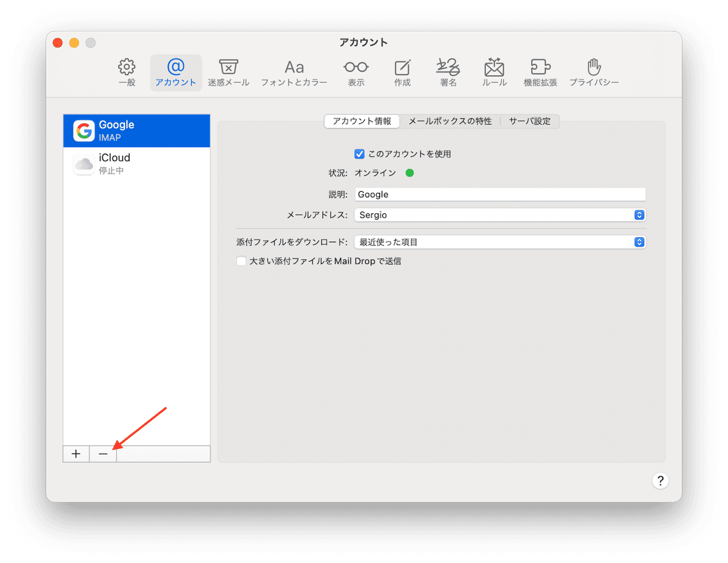728x563 pixels.
Task: Go to the ルール rules pane
Action: coord(494,72)
